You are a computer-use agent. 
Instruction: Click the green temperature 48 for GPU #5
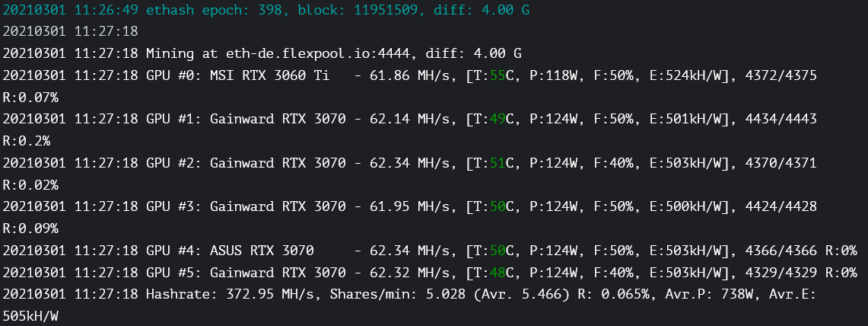[x=498, y=273]
